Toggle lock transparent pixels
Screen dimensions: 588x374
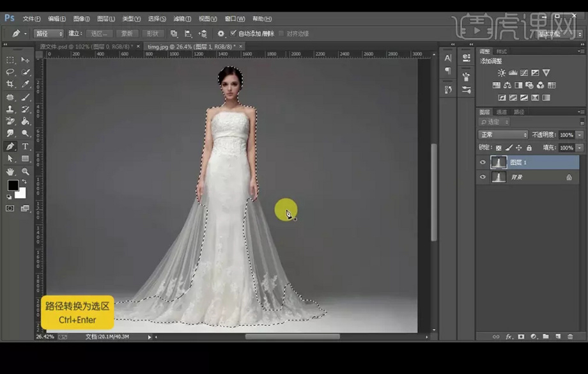tap(499, 148)
